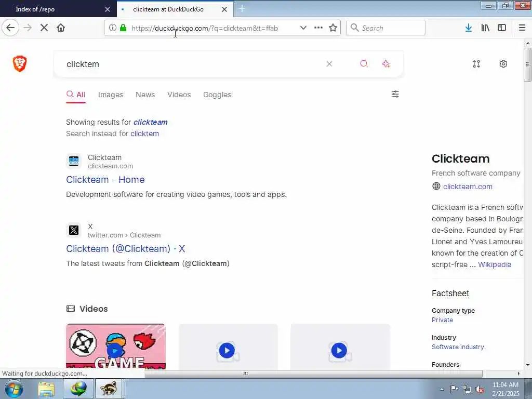Click the raccoon browser taskbar icon

(109, 389)
